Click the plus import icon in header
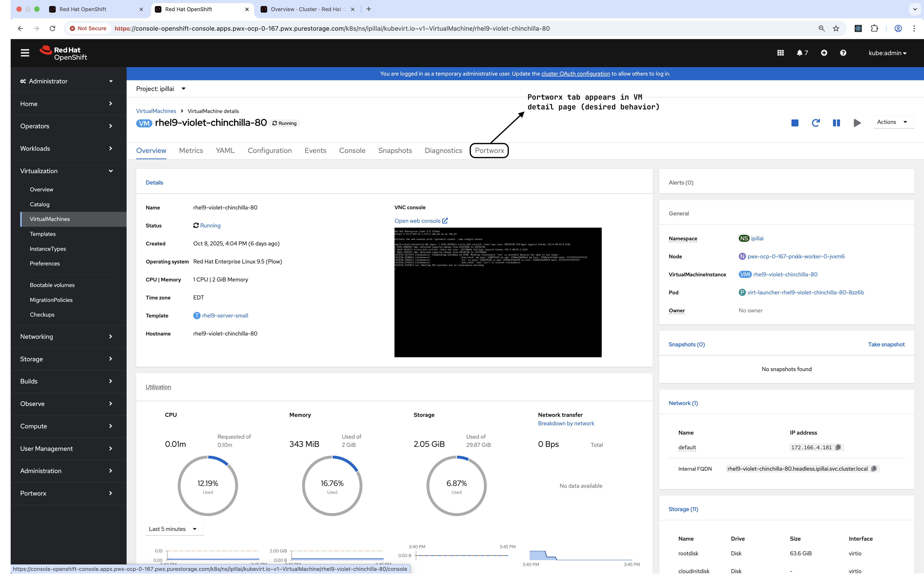Viewport: 924px width, 586px height. pyautogui.click(x=824, y=53)
